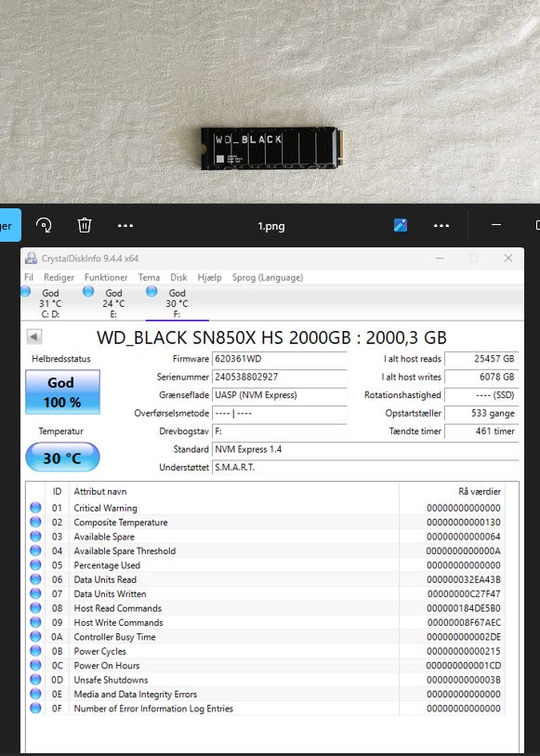Viewport: 540px width, 756px height.
Task: Click the Serienummer field value
Action: 280,377
